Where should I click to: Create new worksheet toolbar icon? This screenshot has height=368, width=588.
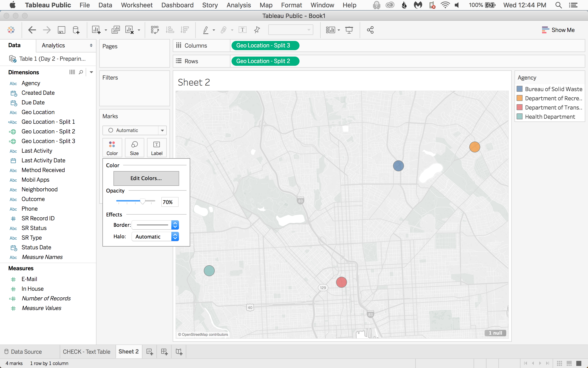(96, 30)
